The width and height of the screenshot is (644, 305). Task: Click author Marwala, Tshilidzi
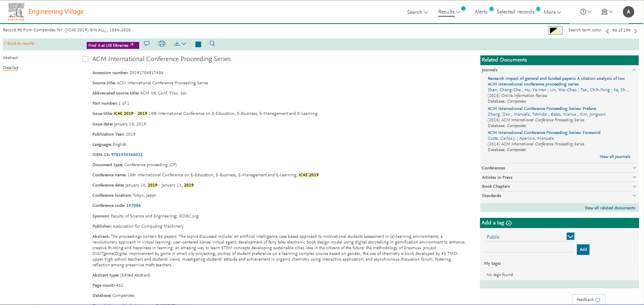(530, 114)
